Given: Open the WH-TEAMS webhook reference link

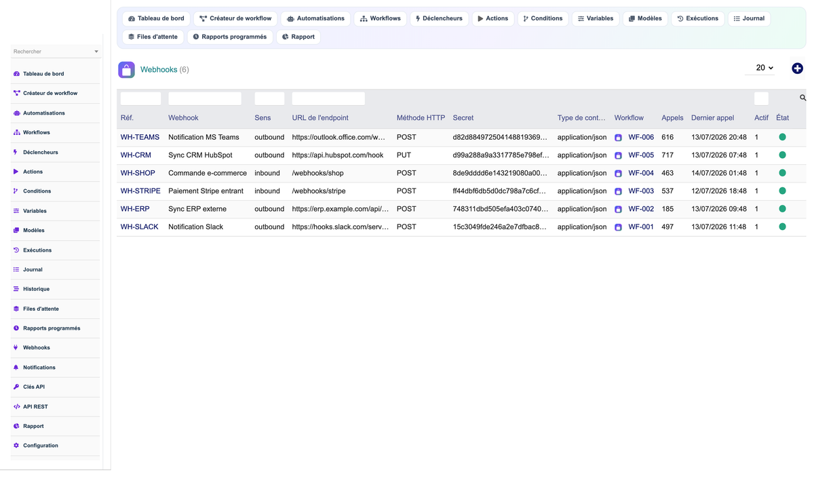Looking at the screenshot, I should tap(140, 137).
